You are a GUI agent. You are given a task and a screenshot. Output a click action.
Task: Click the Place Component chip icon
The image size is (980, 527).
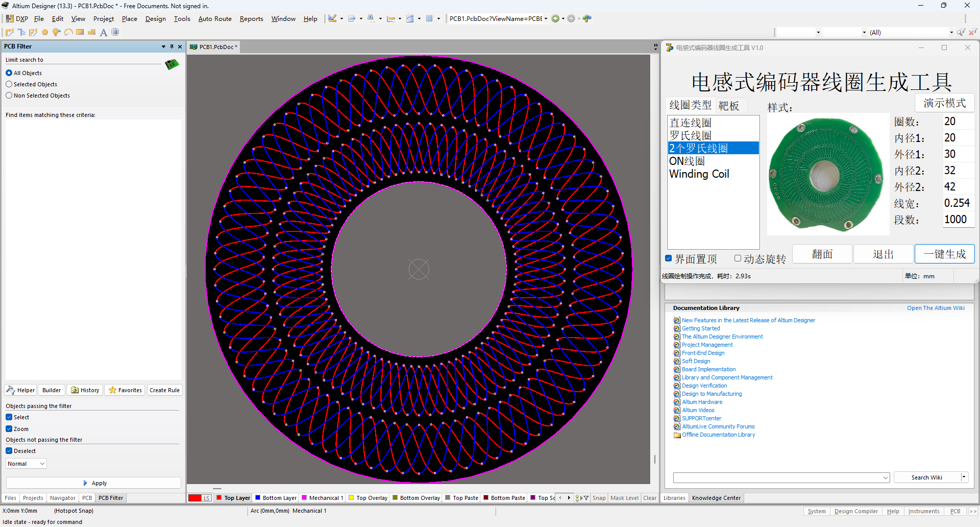115,32
